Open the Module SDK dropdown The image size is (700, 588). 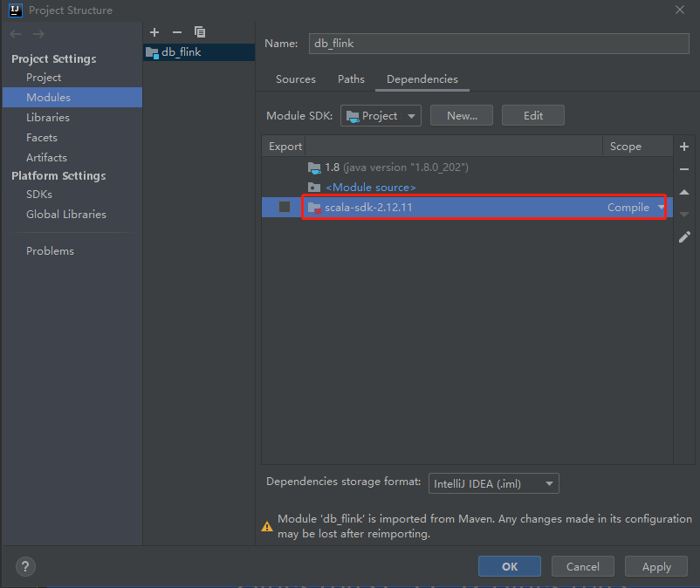[381, 116]
